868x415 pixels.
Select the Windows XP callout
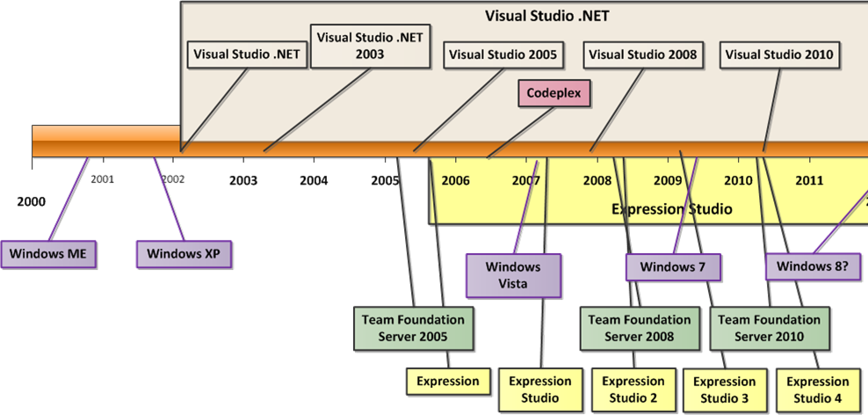pyautogui.click(x=183, y=254)
